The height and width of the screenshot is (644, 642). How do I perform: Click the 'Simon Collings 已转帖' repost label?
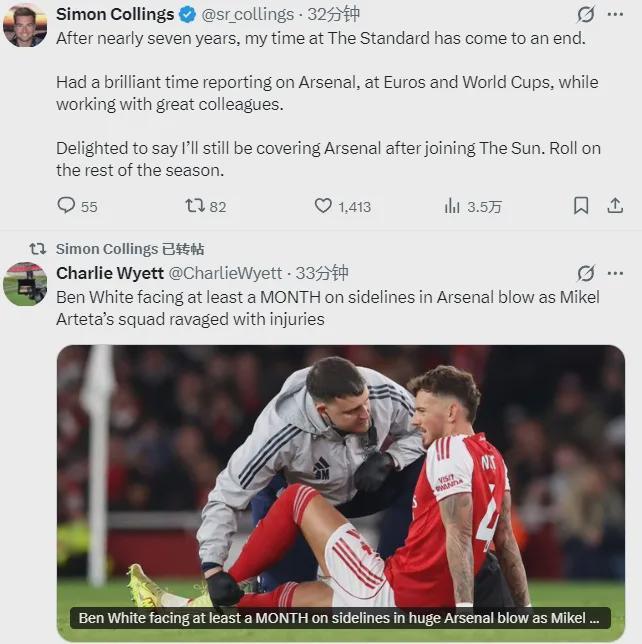click(130, 249)
